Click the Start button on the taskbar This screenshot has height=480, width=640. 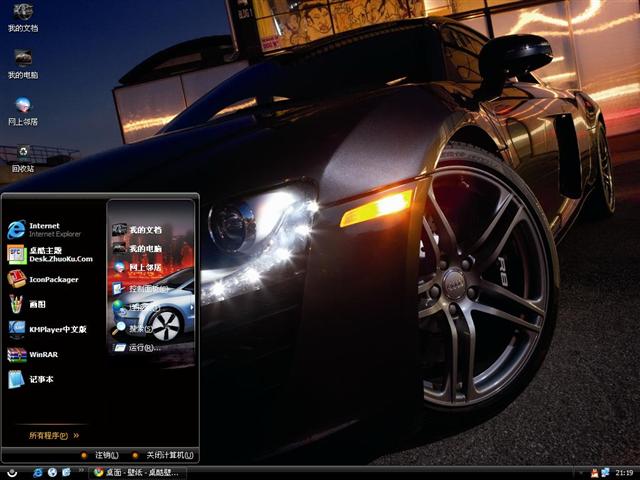click(x=12, y=473)
